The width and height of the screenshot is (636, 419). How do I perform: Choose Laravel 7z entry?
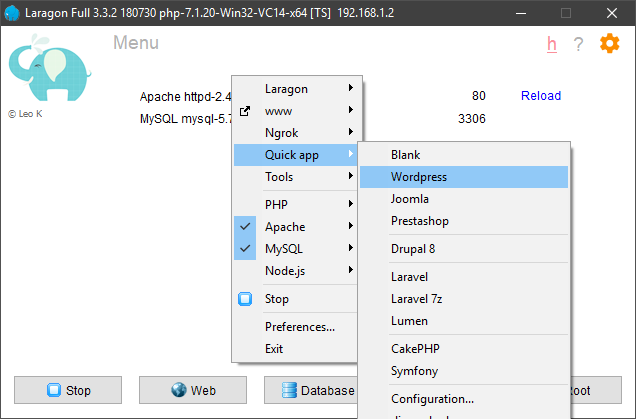[x=464, y=299]
